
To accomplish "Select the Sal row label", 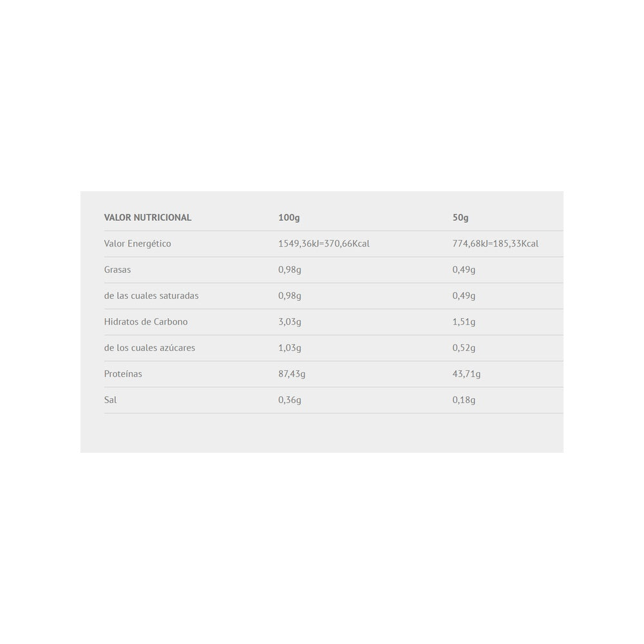I will tap(110, 400).
